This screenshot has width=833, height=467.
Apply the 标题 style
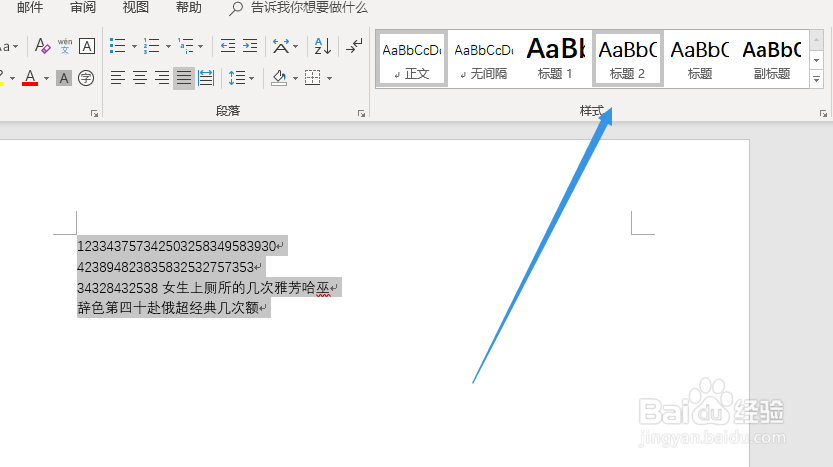click(700, 58)
